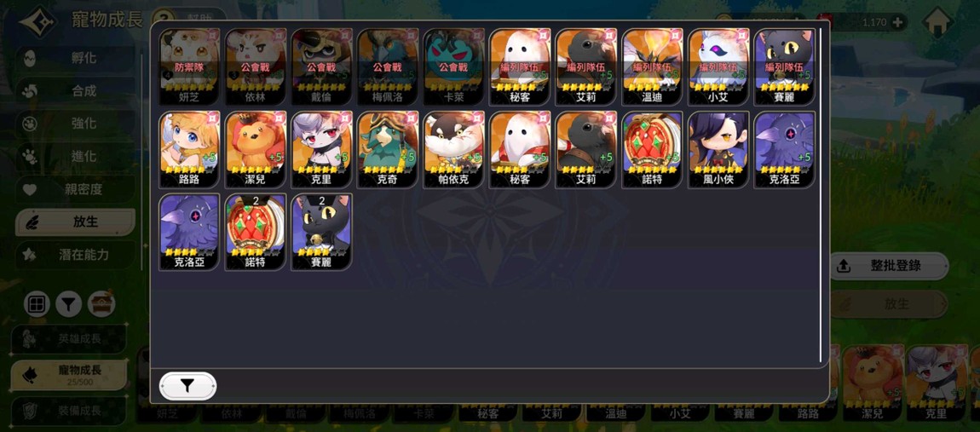Click the back arrow diamond icon

tap(36, 21)
